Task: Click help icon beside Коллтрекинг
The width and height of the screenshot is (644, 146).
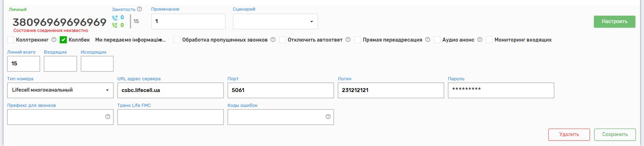Action: tap(54, 40)
